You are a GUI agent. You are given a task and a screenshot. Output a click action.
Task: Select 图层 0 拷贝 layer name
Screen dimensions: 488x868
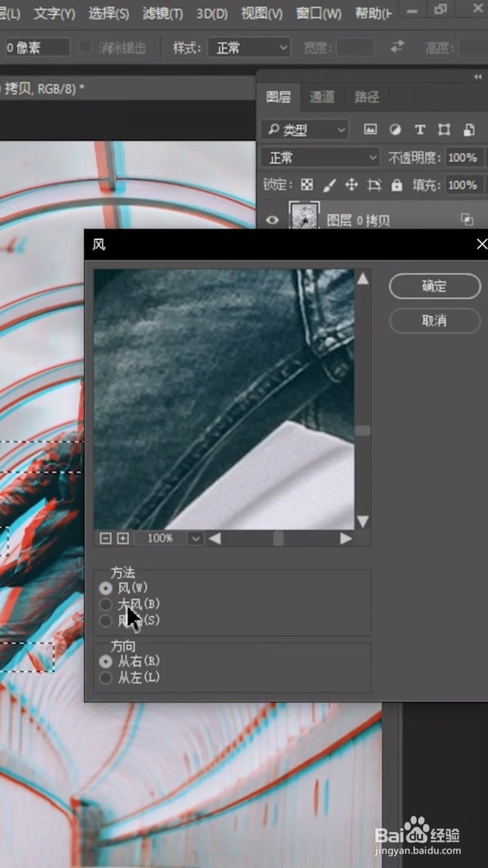click(x=359, y=220)
